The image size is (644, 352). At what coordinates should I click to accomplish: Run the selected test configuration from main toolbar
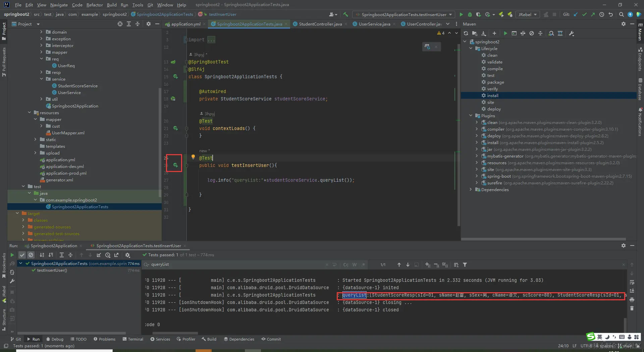tap(461, 14)
